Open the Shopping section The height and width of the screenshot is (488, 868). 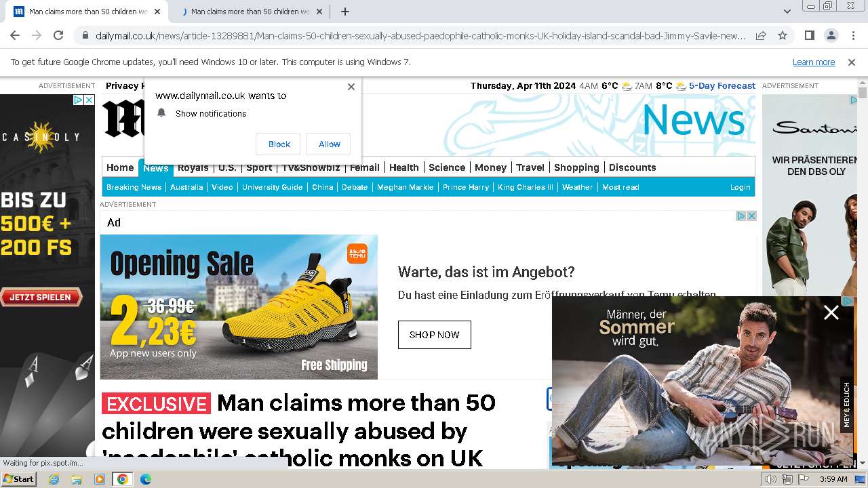tap(576, 167)
